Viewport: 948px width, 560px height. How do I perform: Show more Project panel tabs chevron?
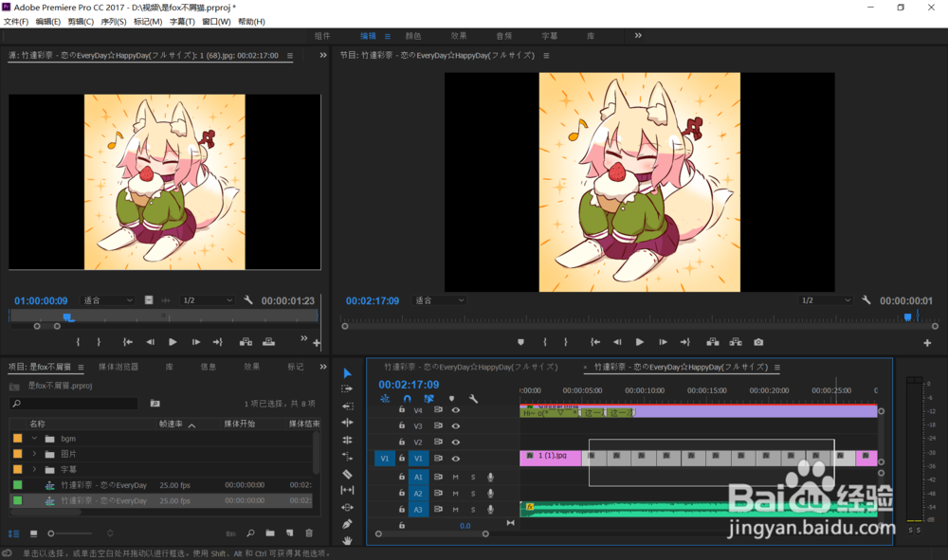coord(323,367)
